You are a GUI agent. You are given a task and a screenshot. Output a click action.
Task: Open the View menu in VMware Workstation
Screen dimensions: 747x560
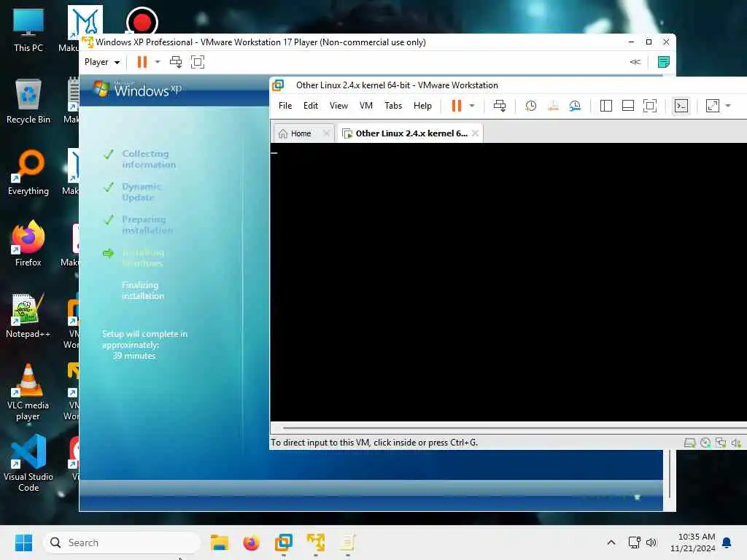pyautogui.click(x=338, y=106)
